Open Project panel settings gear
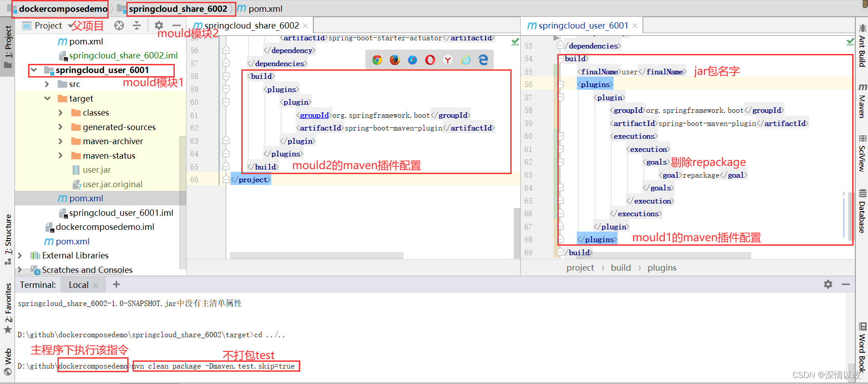The width and height of the screenshot is (868, 384). [x=159, y=25]
